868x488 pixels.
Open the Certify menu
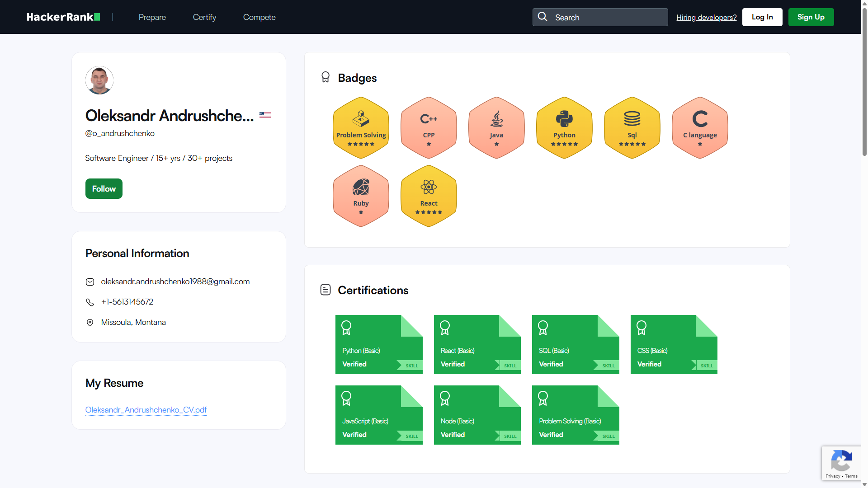point(204,17)
